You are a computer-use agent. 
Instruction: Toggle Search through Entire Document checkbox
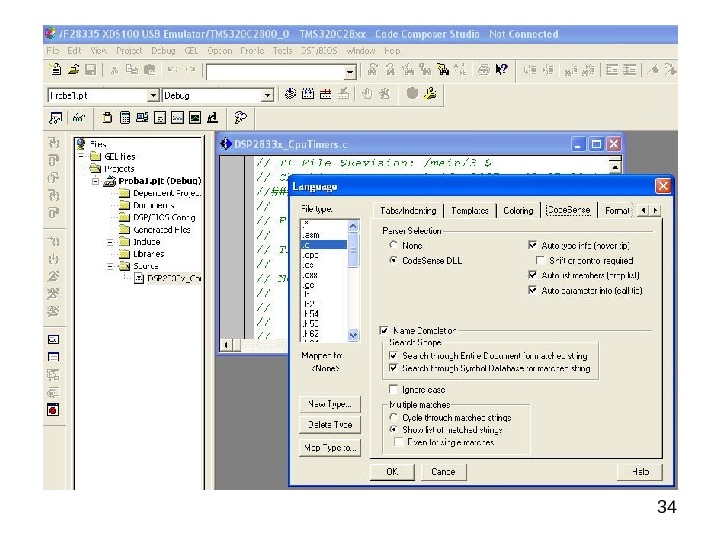[x=393, y=355]
